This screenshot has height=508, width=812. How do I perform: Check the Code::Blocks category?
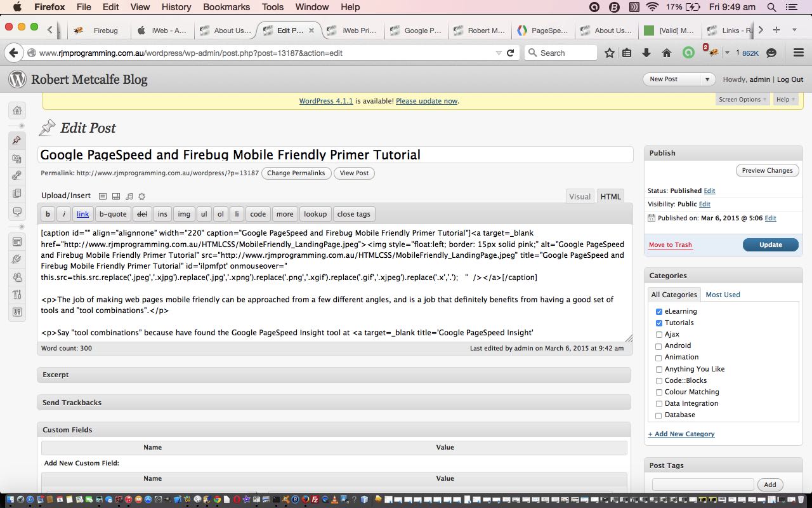point(659,380)
